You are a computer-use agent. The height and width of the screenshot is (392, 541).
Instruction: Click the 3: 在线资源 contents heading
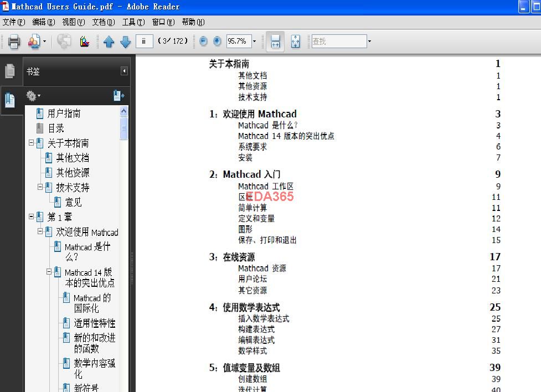pyautogui.click(x=232, y=257)
